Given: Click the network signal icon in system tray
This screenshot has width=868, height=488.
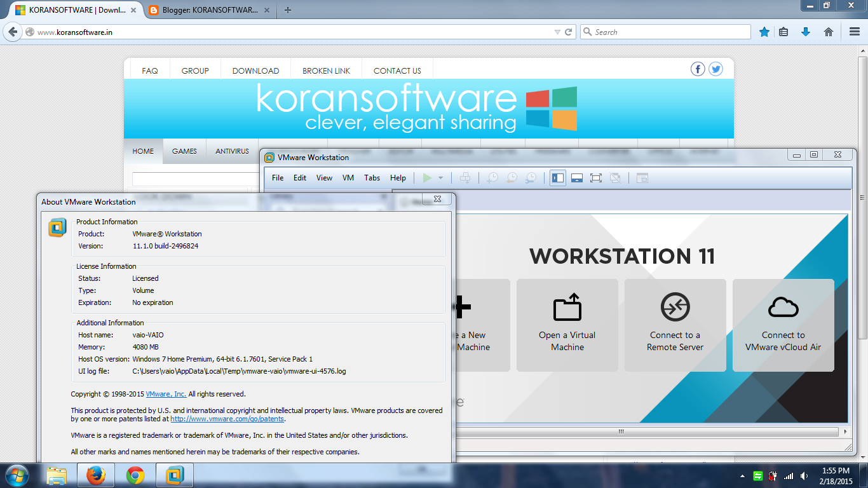Looking at the screenshot, I should click(789, 476).
